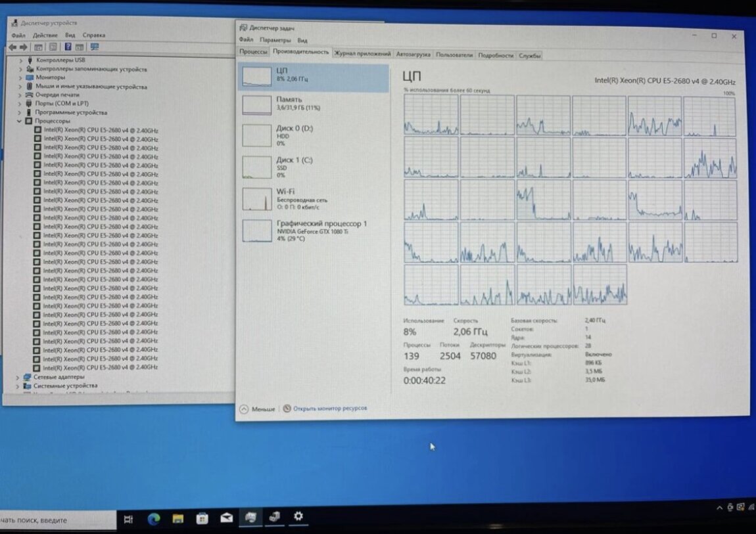The height and width of the screenshot is (534, 756).
Task: Open the Mail app from the taskbar
Action: 227,518
